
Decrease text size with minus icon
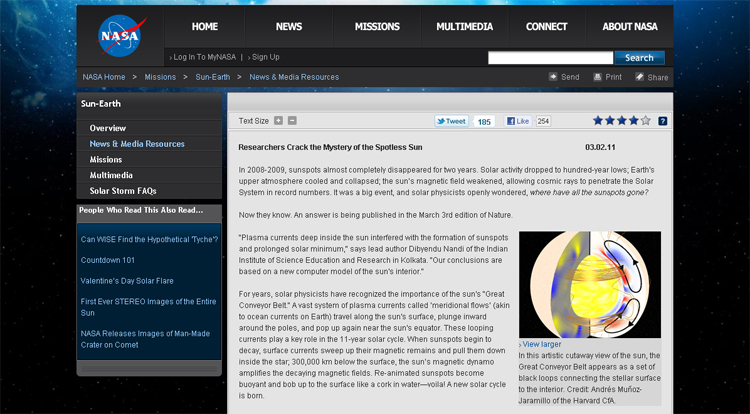pos(292,121)
